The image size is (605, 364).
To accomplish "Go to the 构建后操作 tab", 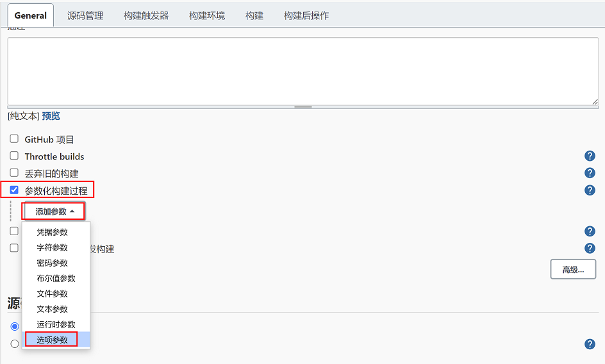I will pos(306,15).
